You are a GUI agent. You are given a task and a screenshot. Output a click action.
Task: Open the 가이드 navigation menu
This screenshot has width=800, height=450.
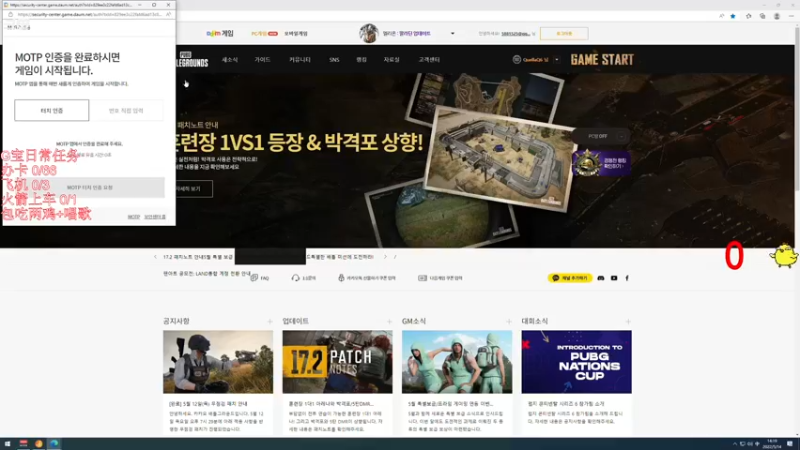[x=262, y=60]
